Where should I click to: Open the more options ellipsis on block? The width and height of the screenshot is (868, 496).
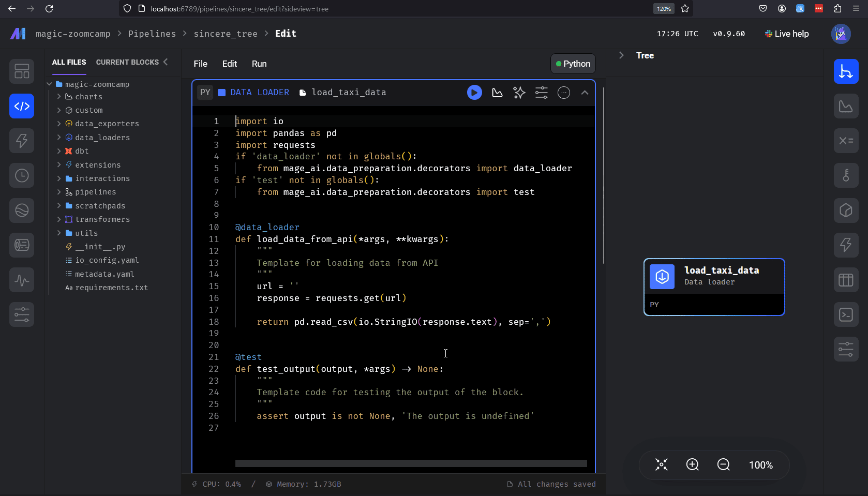(x=563, y=93)
